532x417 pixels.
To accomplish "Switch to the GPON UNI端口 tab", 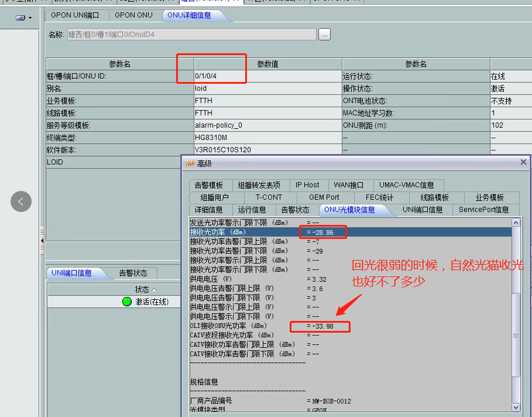I will coord(75,15).
